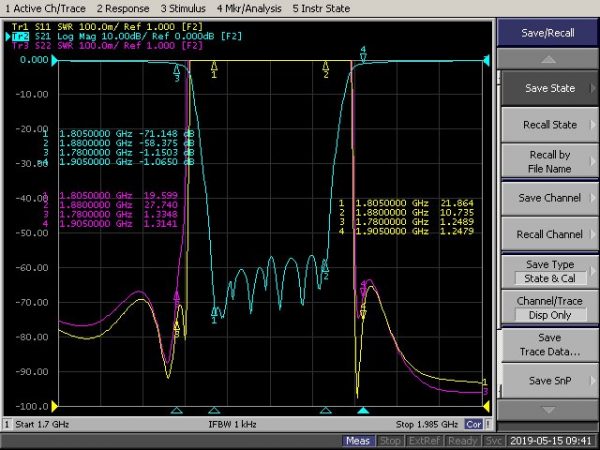The height and width of the screenshot is (450, 600).
Task: Expand the Recall State submenu
Action: (548, 125)
